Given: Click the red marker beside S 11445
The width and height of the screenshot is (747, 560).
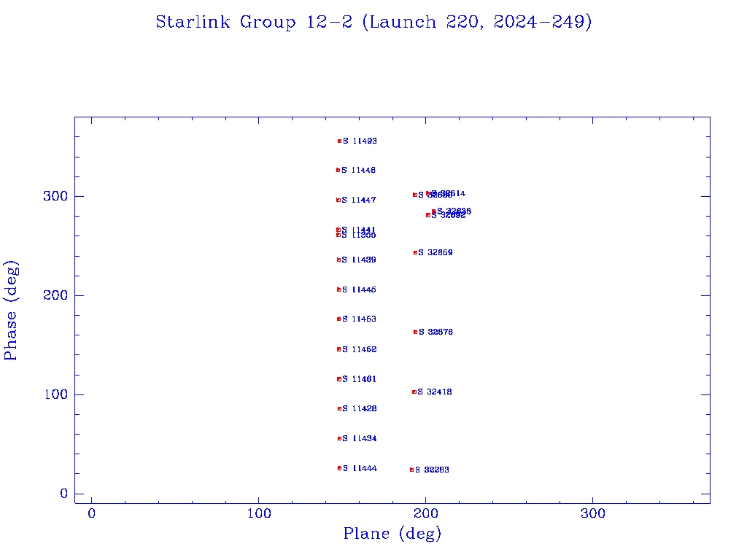Looking at the screenshot, I should click(338, 289).
